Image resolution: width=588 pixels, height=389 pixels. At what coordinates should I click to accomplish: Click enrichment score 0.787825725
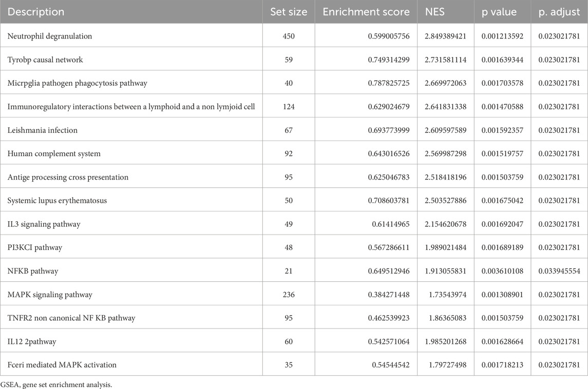[389, 83]
